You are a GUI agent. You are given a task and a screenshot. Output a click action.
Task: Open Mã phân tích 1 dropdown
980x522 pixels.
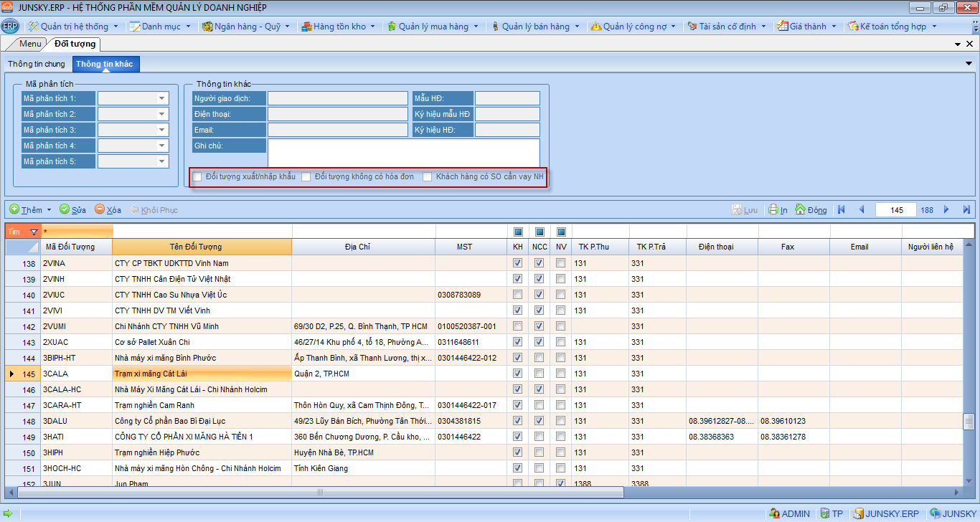(161, 98)
